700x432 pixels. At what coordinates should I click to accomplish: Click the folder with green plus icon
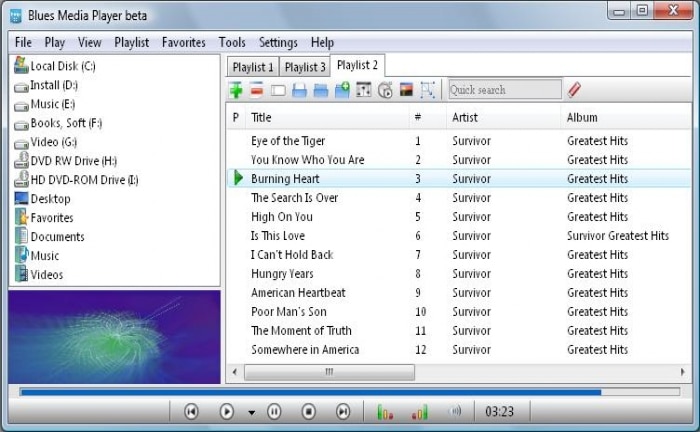click(342, 90)
